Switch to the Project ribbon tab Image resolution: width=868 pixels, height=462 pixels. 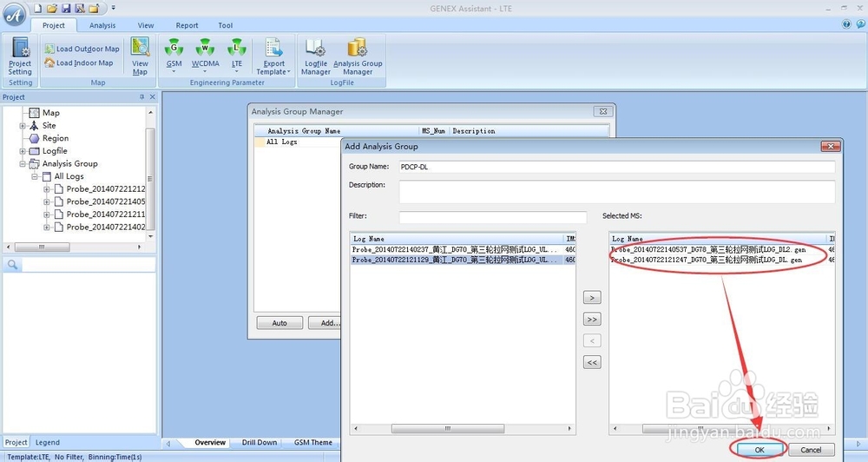pyautogui.click(x=53, y=25)
